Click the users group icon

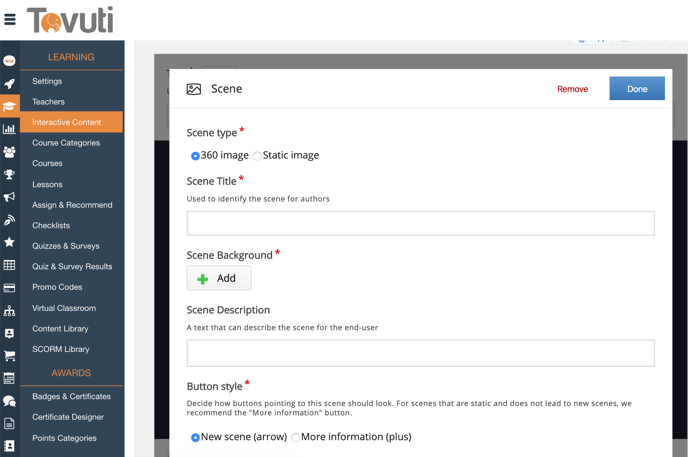tap(9, 151)
